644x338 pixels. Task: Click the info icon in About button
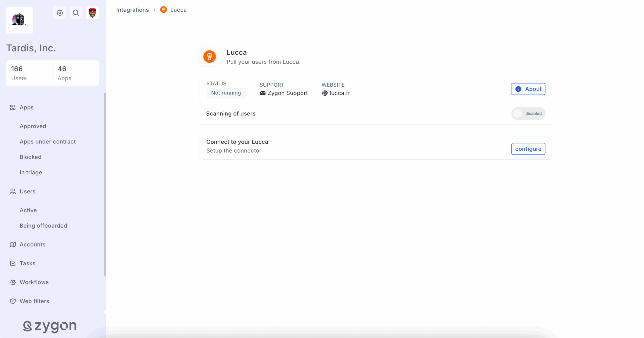pos(518,89)
